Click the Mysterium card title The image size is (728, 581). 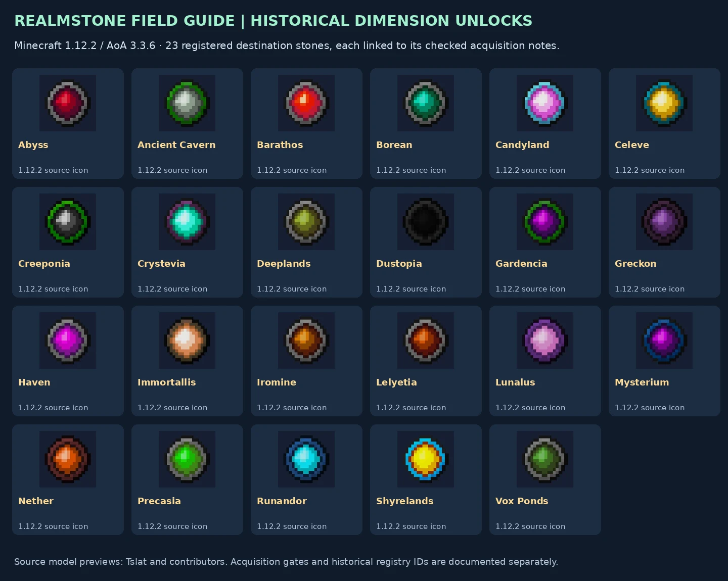pos(642,382)
